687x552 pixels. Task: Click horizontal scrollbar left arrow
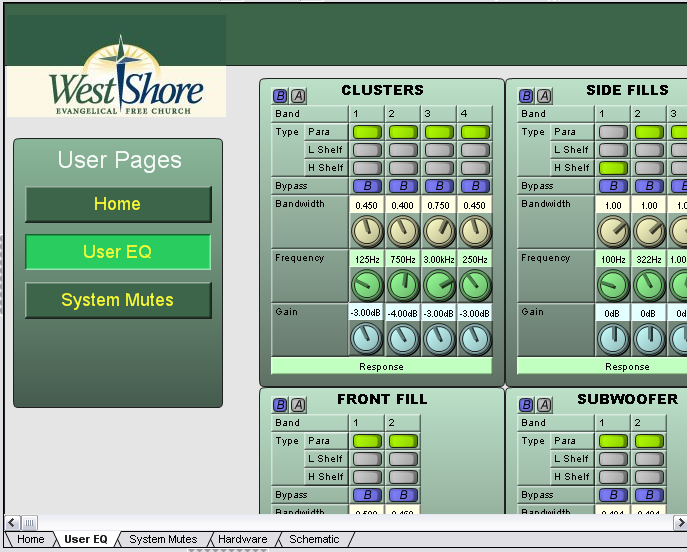pyautogui.click(x=11, y=522)
